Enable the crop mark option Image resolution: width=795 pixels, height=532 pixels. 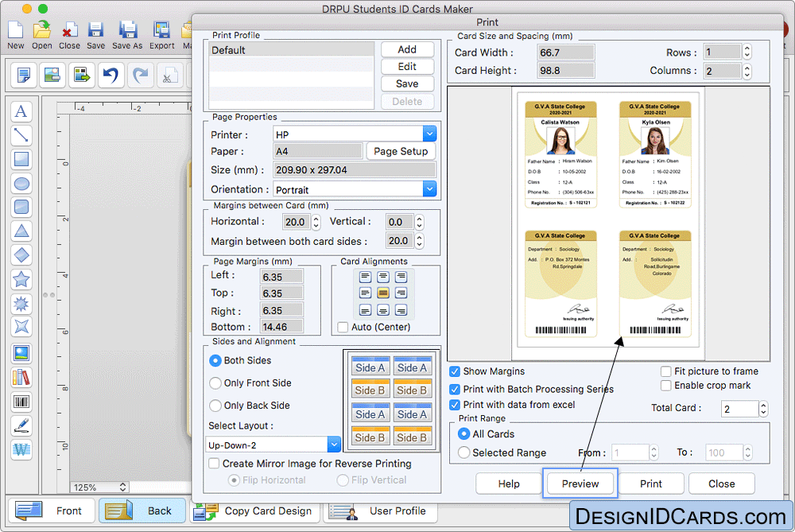tap(666, 386)
